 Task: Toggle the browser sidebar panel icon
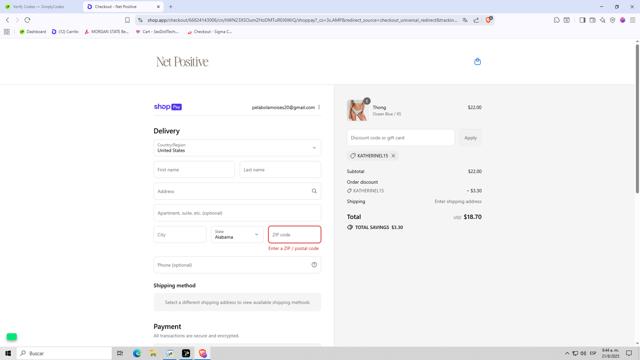click(582, 20)
